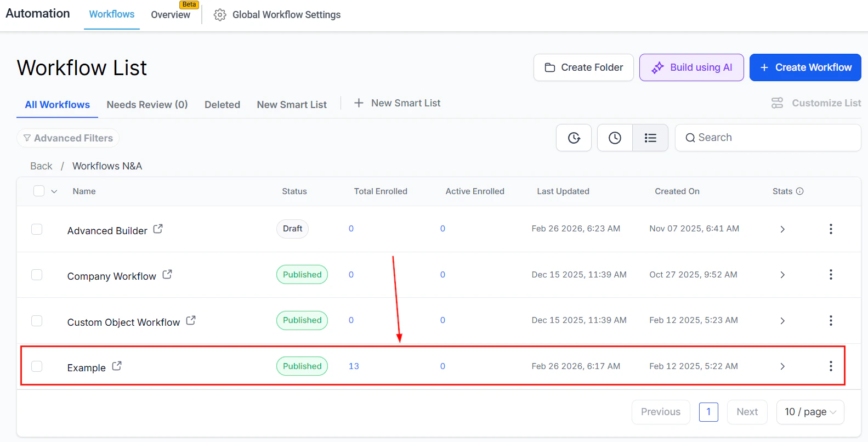Click the Draft status badge
This screenshot has width=868, height=442.
click(x=292, y=229)
